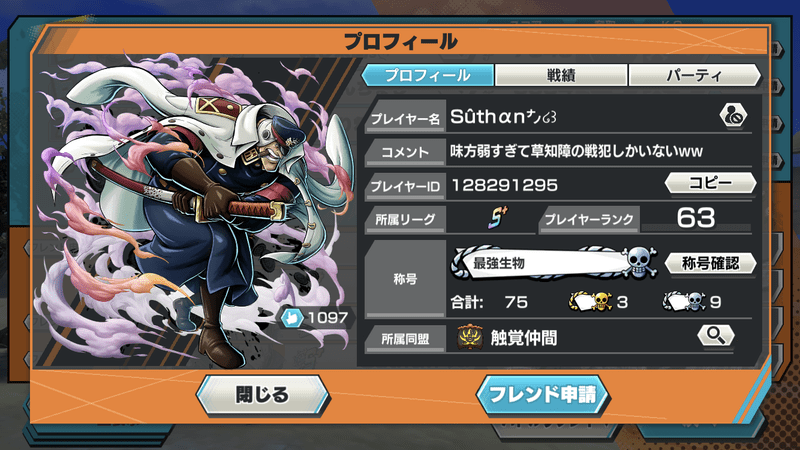Open 称号確認 title check

[710, 263]
